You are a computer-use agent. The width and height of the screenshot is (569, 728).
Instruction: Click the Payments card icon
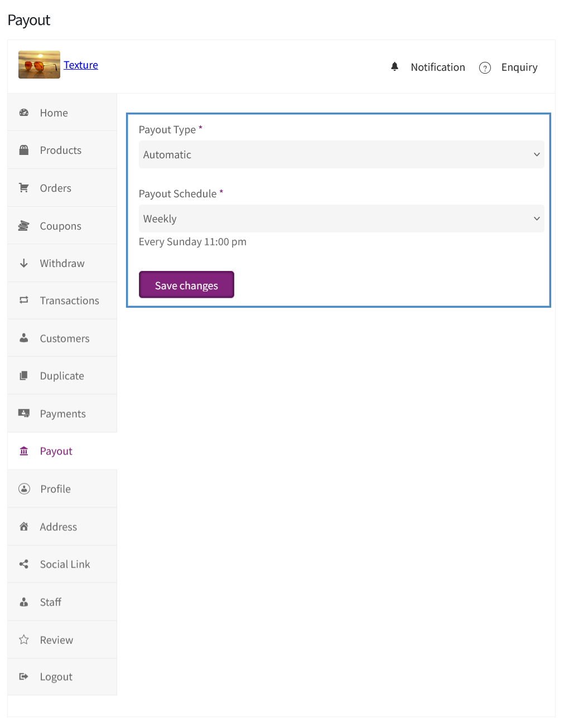tap(24, 413)
